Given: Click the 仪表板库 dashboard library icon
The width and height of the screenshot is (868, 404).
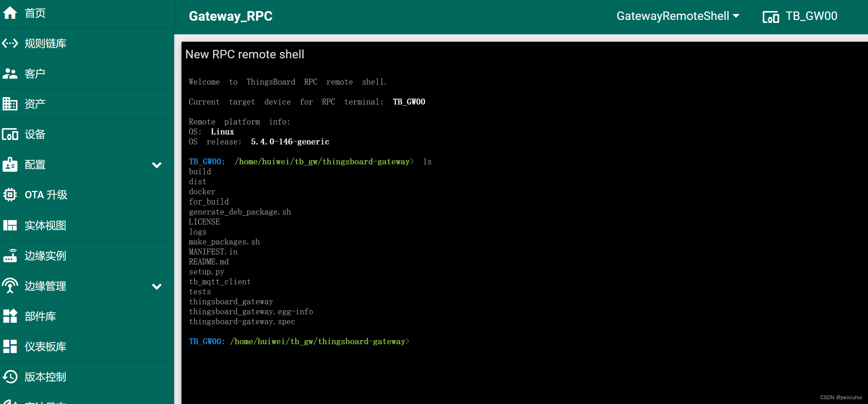Looking at the screenshot, I should click(11, 346).
